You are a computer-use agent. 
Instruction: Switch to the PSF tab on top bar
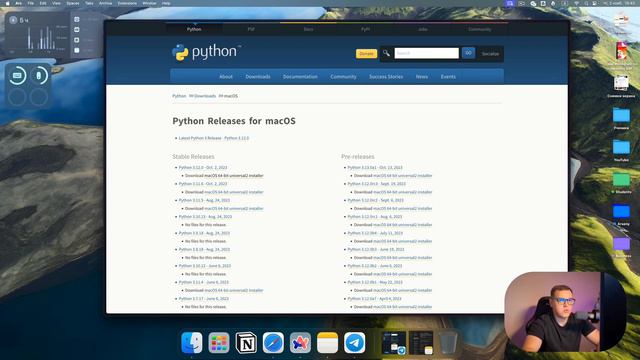tap(251, 29)
